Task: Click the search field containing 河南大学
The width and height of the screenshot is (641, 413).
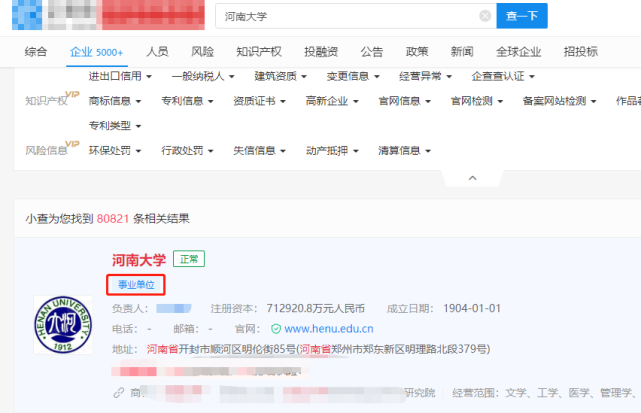Action: coord(356,16)
